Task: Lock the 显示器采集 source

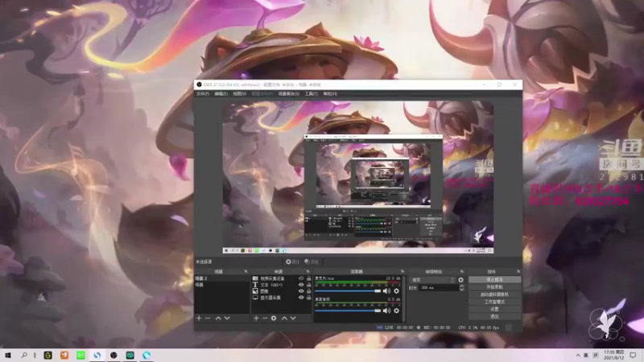Action: (x=309, y=298)
